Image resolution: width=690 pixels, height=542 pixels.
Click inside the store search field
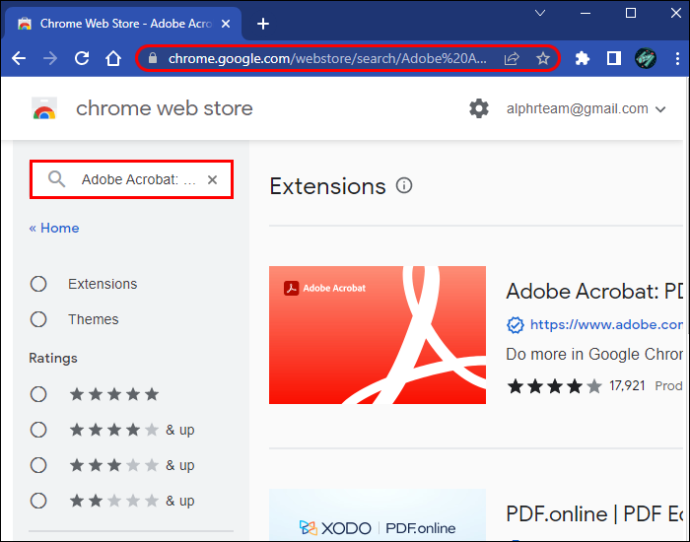(132, 179)
